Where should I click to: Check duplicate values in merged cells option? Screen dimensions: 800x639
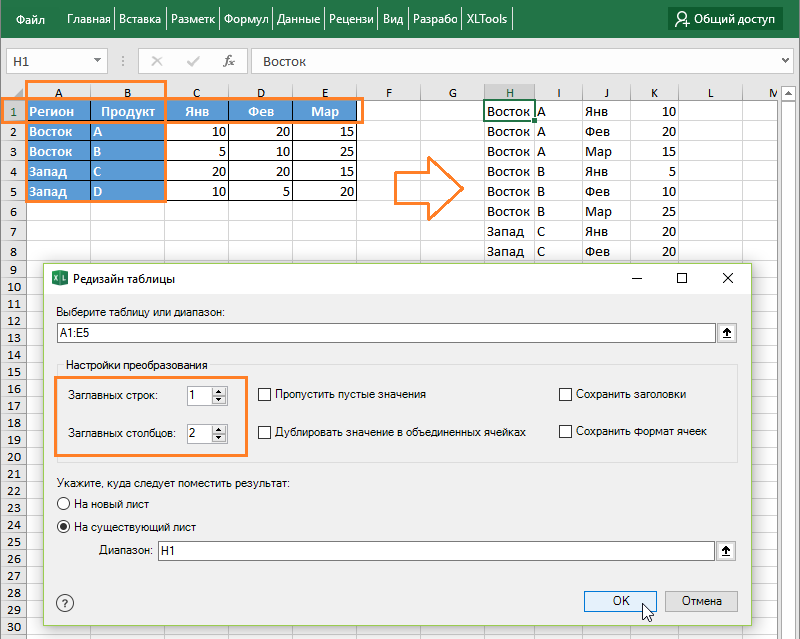[x=265, y=432]
